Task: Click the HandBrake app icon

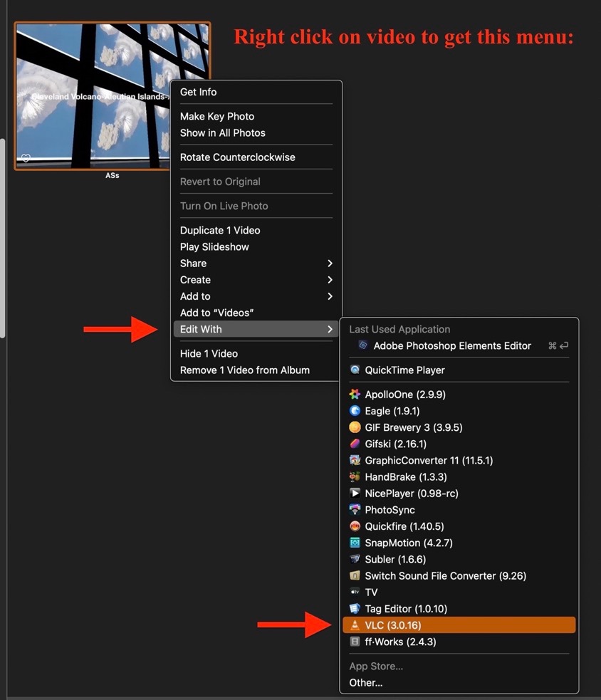Action: [x=355, y=477]
